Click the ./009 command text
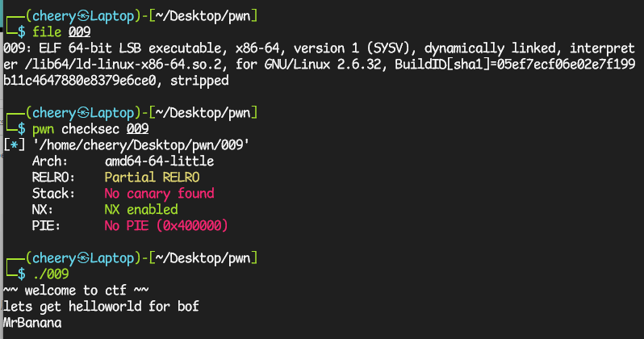This screenshot has height=339, width=644. (51, 274)
